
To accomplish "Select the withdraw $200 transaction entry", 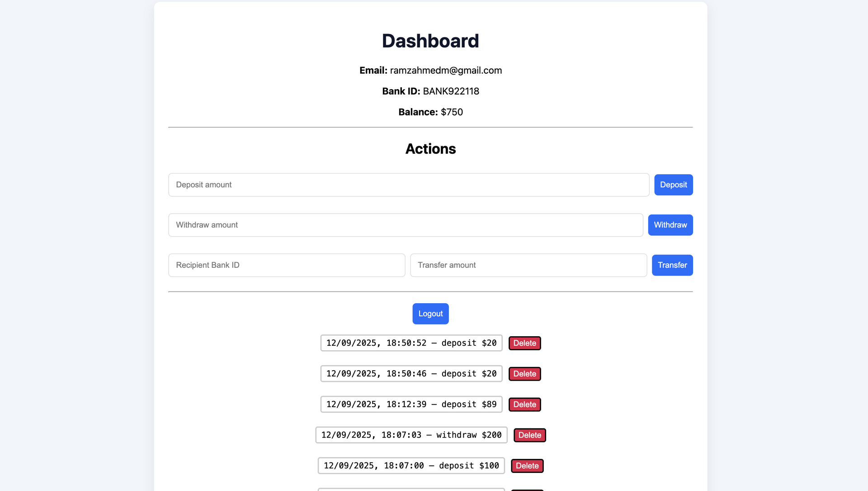I will pyautogui.click(x=410, y=435).
